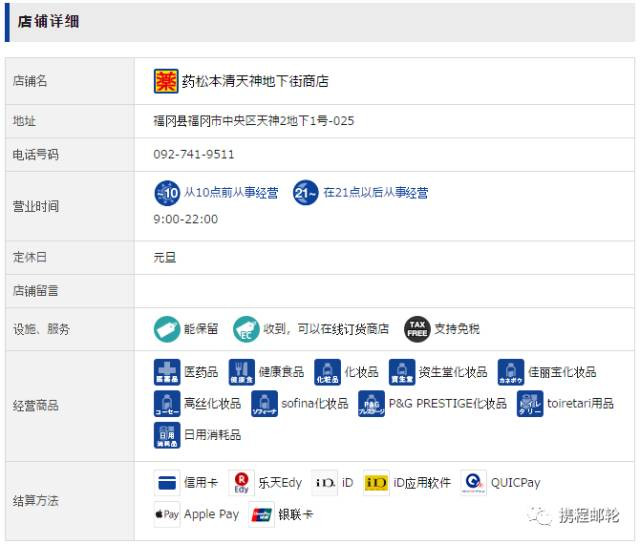Click the 日用消耗品 icon
640x544 pixels.
(167, 435)
